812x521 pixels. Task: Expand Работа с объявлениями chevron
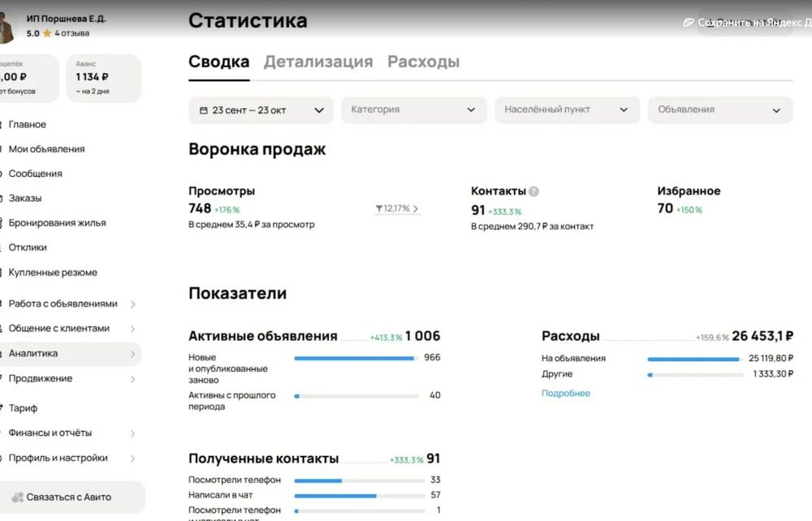click(x=132, y=304)
